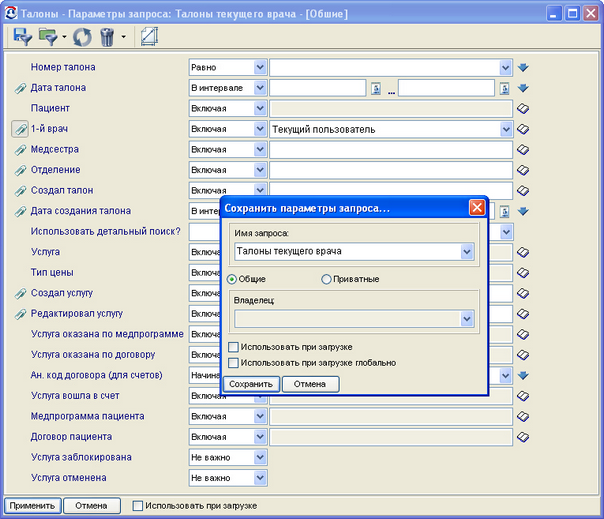
Task: Open Не важно dropdown for Услуга заблокирована
Action: (260, 457)
